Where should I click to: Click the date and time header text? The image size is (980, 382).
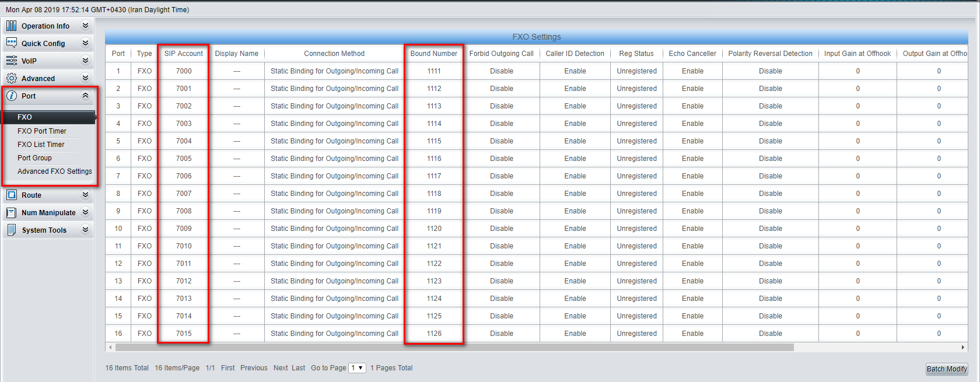pyautogui.click(x=97, y=10)
